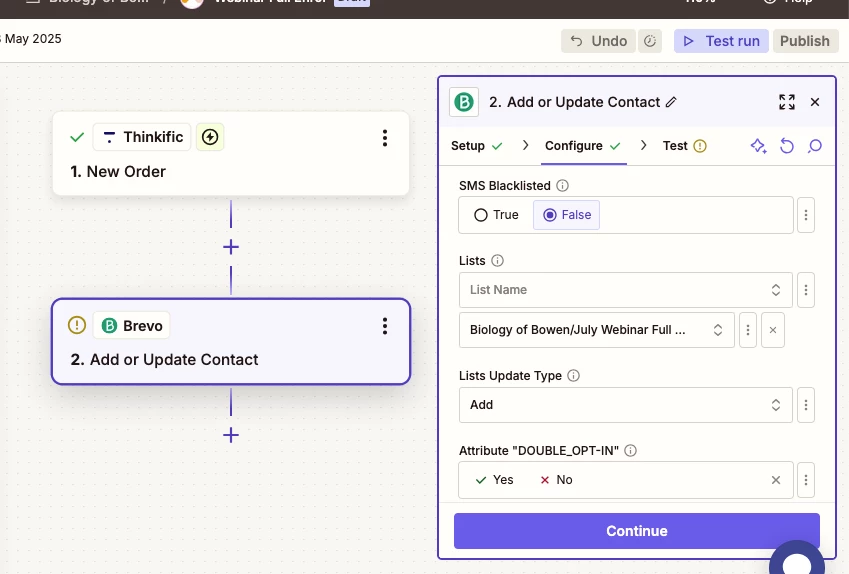The height and width of the screenshot is (574, 849).
Task: Close the Add or Update Contact panel
Action: [815, 102]
